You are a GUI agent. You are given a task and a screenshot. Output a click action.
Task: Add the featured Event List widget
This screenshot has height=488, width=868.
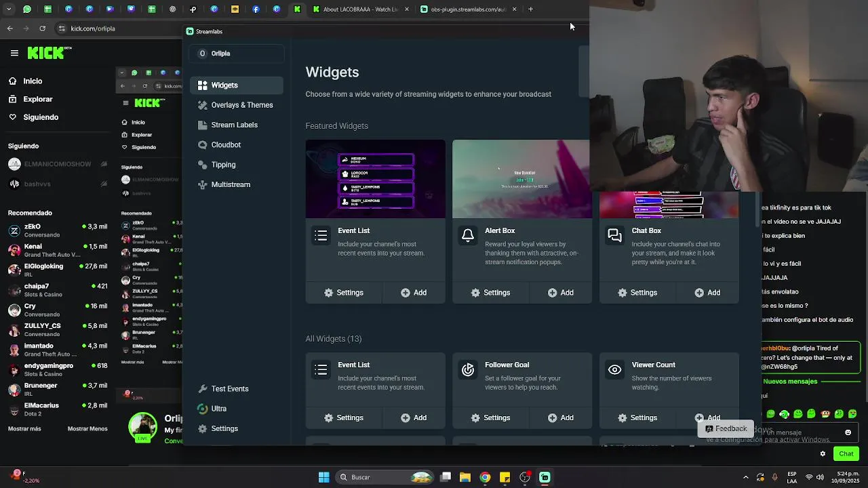click(414, 293)
